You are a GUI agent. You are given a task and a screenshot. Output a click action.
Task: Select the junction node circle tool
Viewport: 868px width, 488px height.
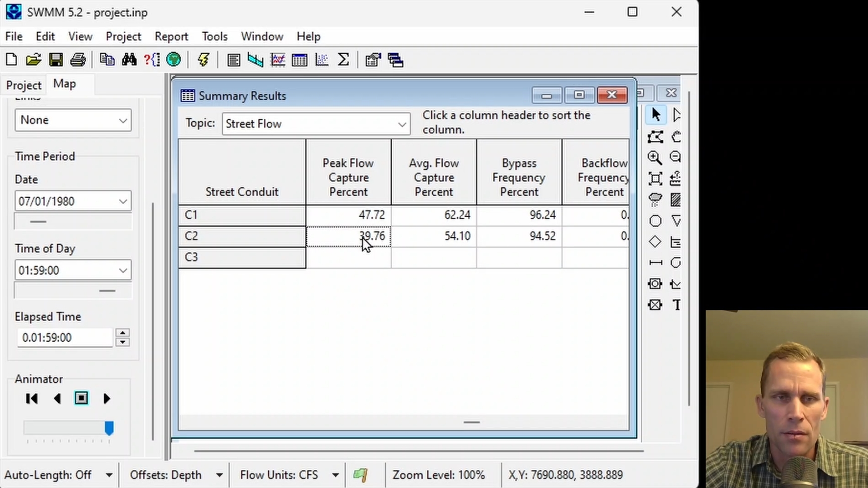[655, 221]
